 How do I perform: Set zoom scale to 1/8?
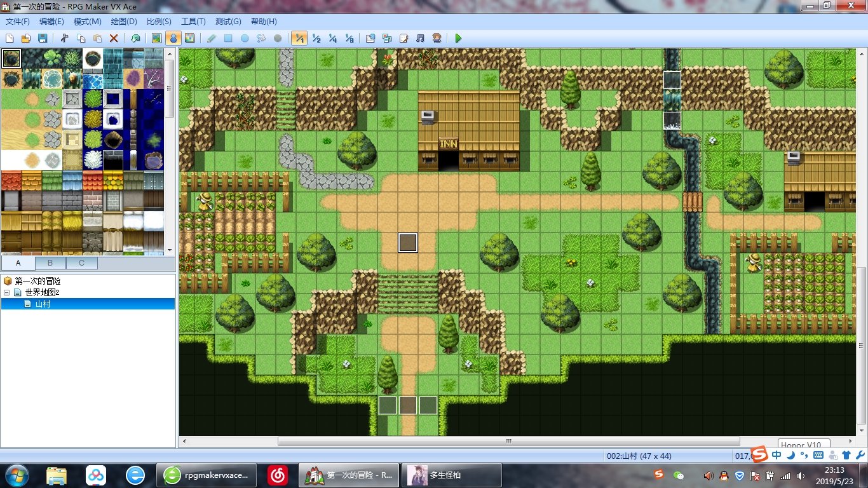point(349,38)
